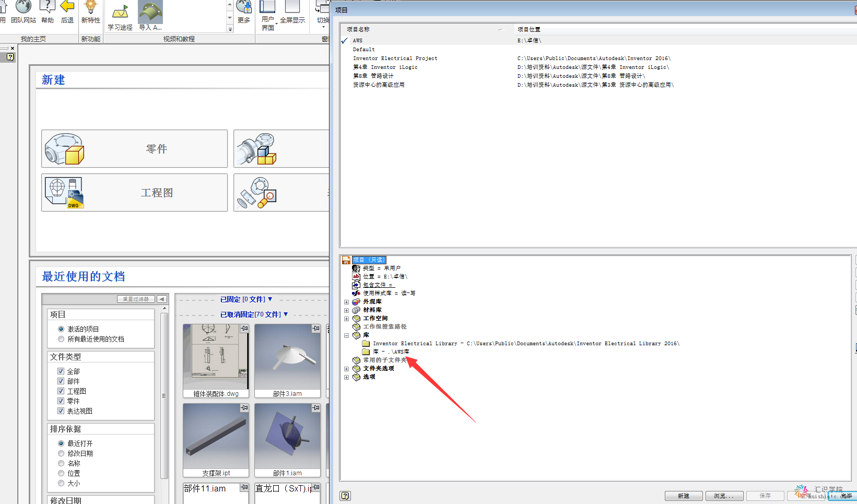The width and height of the screenshot is (857, 504).
Task: Select 资源中心的高级应用 project
Action: (x=598, y=85)
